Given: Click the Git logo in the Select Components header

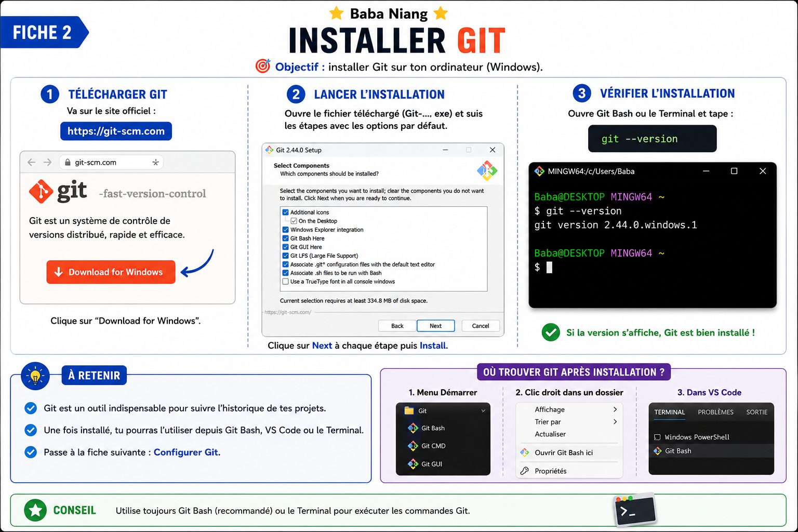Looking at the screenshot, I should 487,170.
